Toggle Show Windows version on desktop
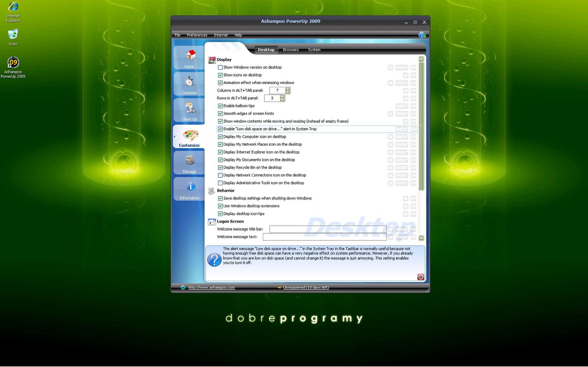Image resolution: width=588 pixels, height=367 pixels. [220, 67]
